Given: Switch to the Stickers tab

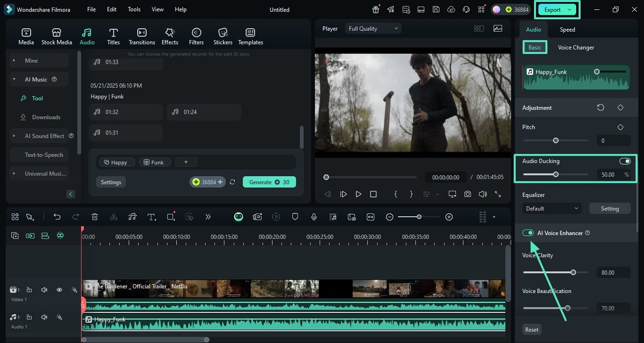Looking at the screenshot, I should click(x=223, y=37).
